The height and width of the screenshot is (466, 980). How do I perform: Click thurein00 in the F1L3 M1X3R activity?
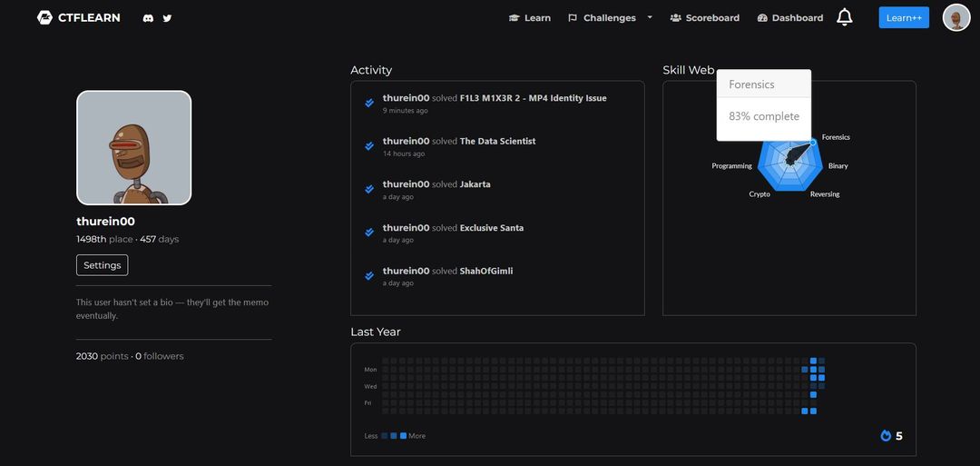(x=407, y=98)
